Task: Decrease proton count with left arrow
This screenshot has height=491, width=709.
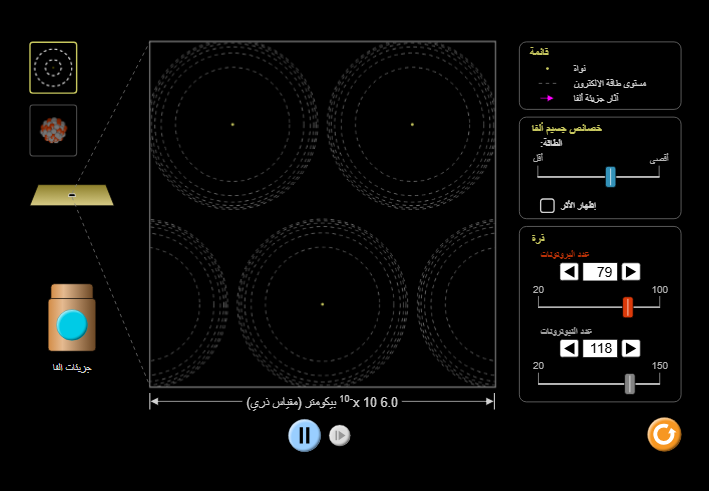Action: coord(568,272)
